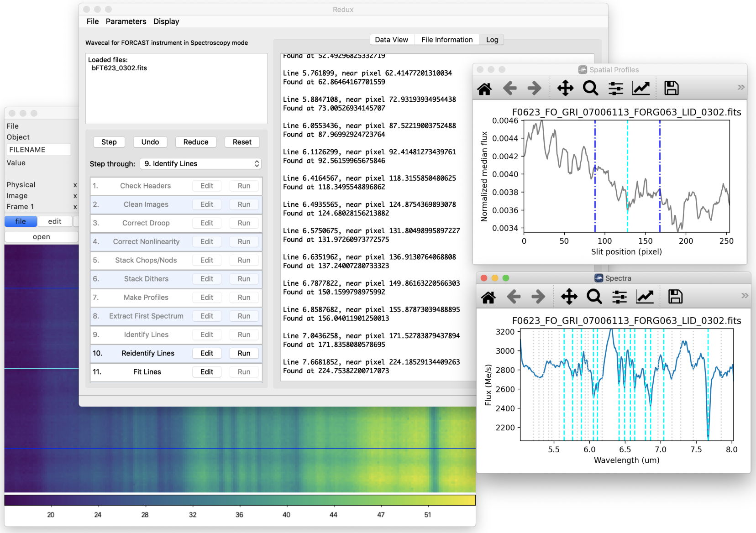Expand extra toolbar options in Spatial Profiles
The image size is (756, 533).
(x=740, y=87)
